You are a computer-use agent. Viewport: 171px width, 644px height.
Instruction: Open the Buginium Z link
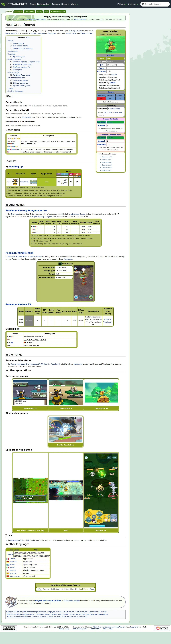(x=27, y=117)
